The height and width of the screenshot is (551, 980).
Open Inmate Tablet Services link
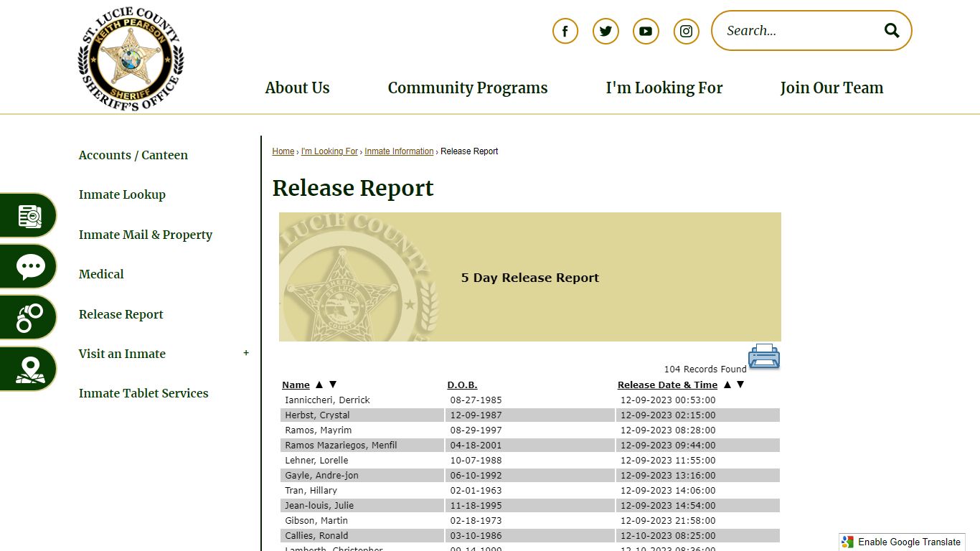143,393
